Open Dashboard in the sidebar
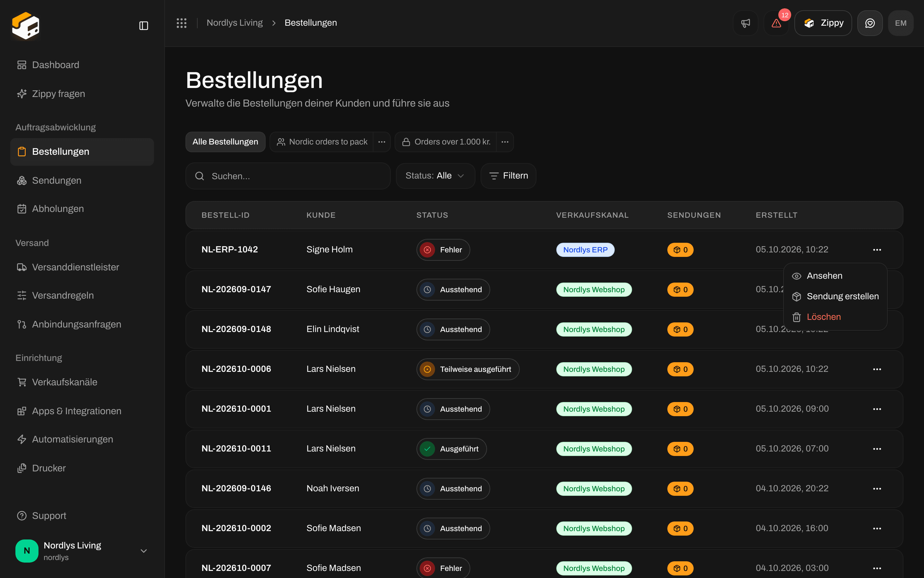 (x=82, y=65)
